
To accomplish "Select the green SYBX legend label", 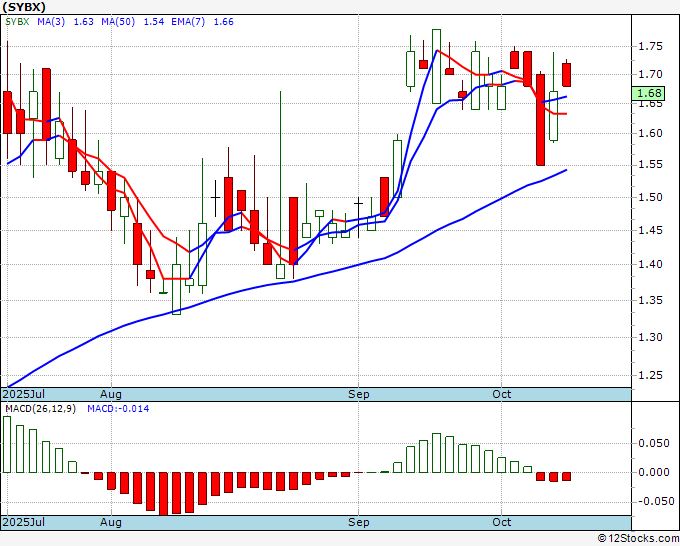I will [17, 22].
